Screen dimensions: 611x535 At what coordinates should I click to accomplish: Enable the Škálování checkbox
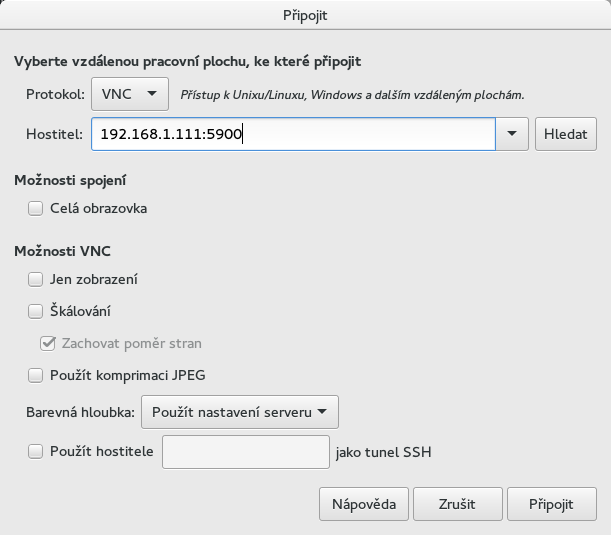[36, 312]
